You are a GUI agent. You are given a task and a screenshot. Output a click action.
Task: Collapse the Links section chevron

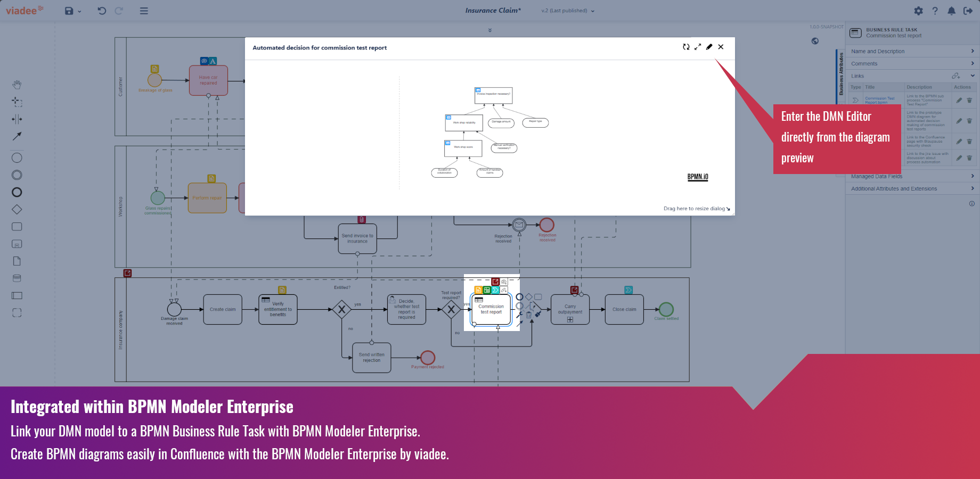click(x=973, y=76)
